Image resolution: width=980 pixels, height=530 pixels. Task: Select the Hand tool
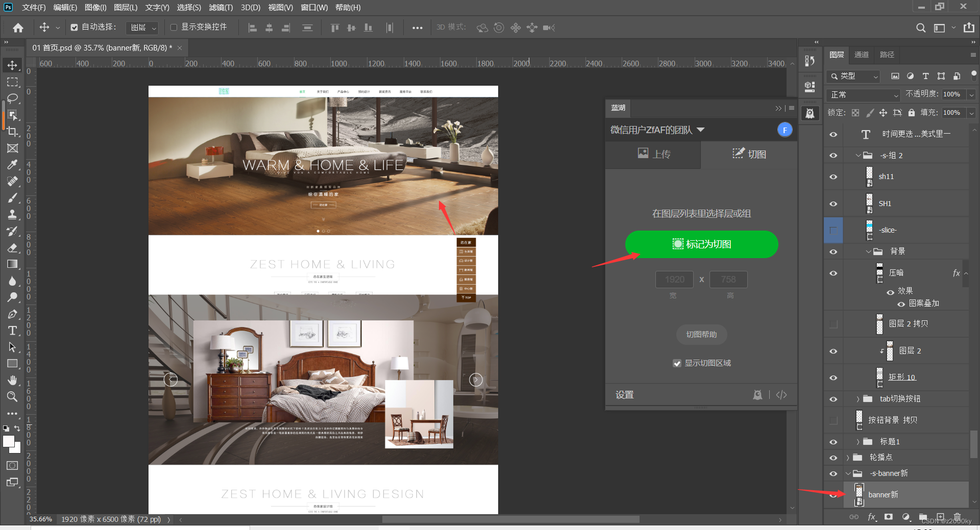[12, 380]
